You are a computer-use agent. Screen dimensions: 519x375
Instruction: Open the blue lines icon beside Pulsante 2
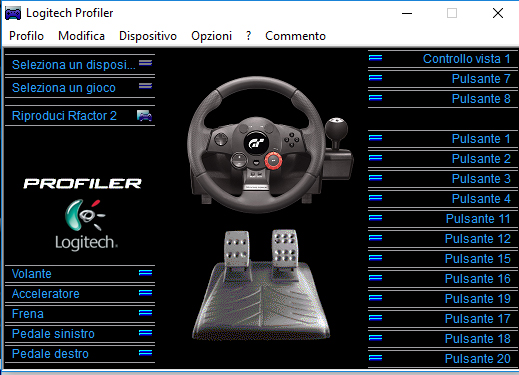[375, 158]
